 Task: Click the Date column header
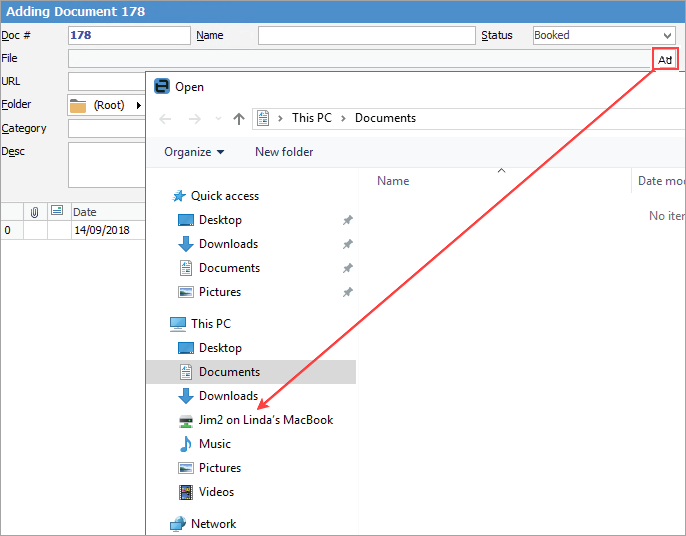(x=108, y=212)
